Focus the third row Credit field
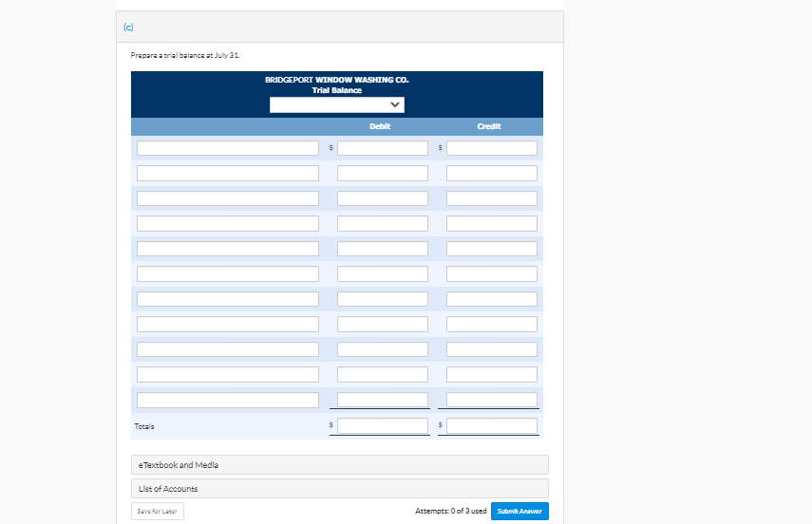812x524 pixels. (x=492, y=198)
